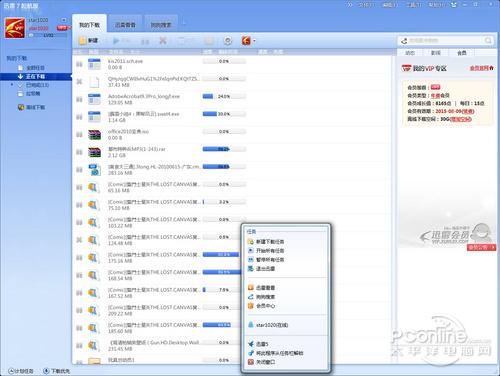Viewport: 500px width, 376px height.
Task: Open the dropdown next to username star1020
Action: [64, 20]
